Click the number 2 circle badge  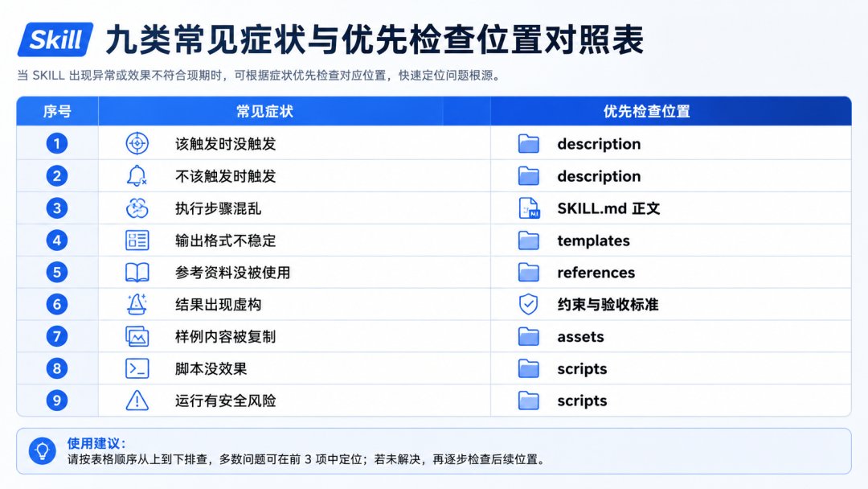(56, 176)
